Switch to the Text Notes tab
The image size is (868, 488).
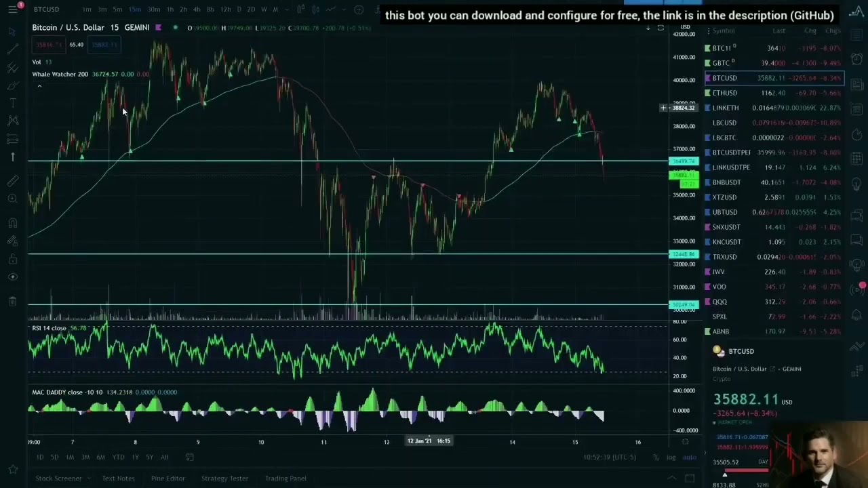tap(118, 479)
